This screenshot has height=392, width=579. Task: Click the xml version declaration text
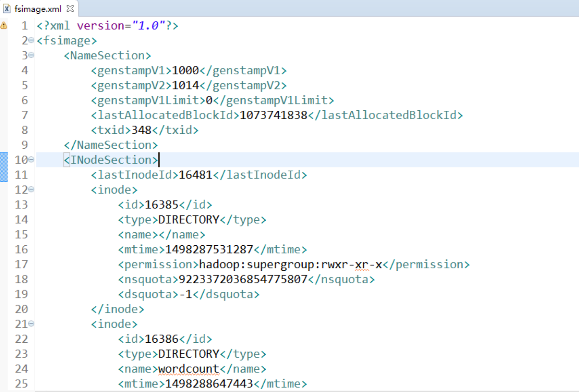[x=107, y=25]
